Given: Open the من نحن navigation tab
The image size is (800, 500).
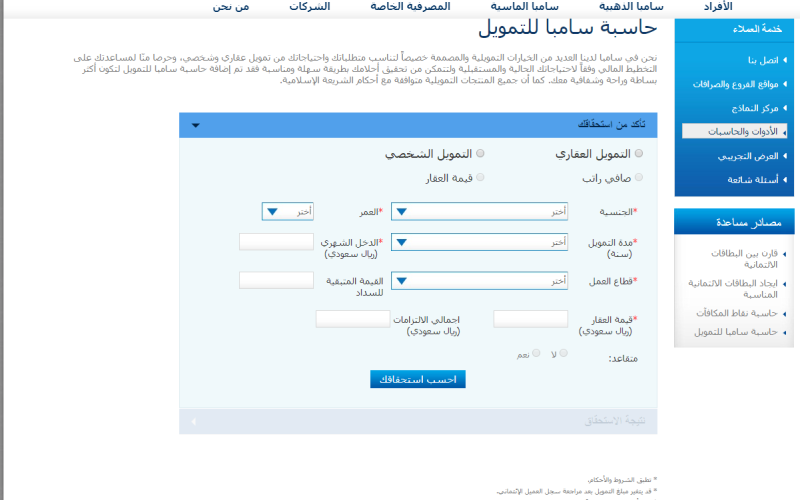Looking at the screenshot, I should tap(231, 7).
